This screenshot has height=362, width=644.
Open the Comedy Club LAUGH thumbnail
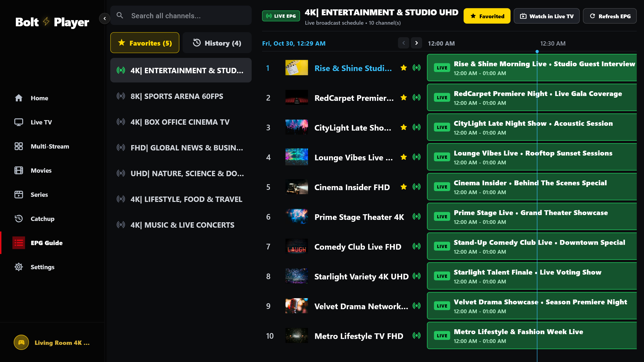pos(297,246)
